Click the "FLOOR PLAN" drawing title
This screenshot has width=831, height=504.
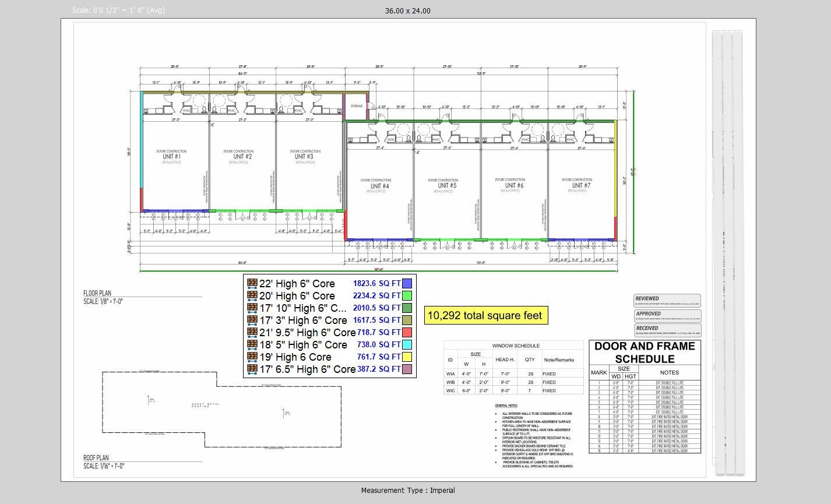pyautogui.click(x=97, y=293)
